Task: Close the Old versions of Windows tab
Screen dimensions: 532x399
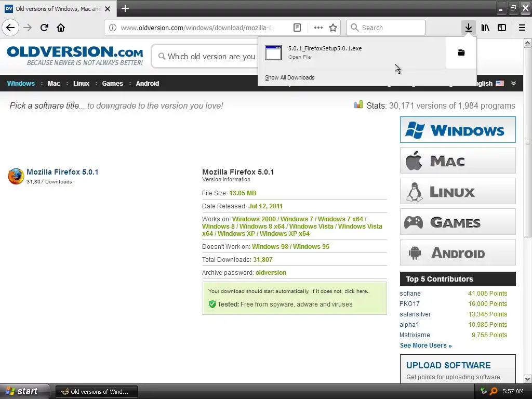Action: pos(108,9)
